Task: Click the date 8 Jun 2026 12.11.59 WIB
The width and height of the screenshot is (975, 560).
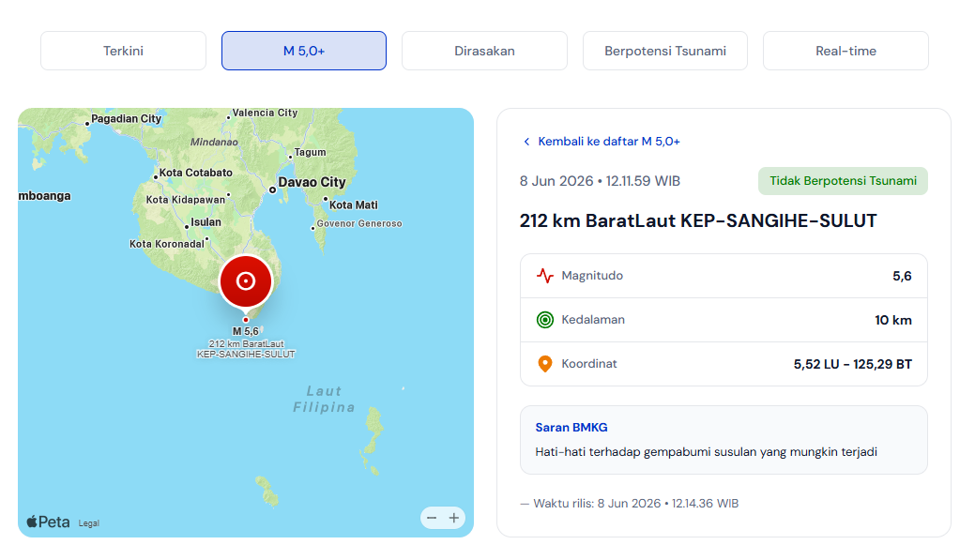Action: 600,181
